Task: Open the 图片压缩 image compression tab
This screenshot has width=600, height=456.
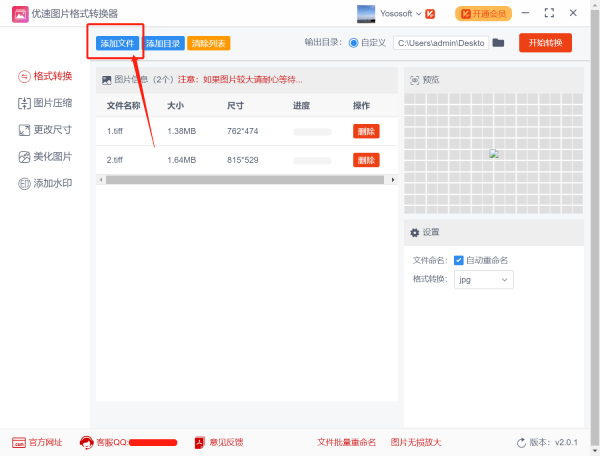Action: 45,103
